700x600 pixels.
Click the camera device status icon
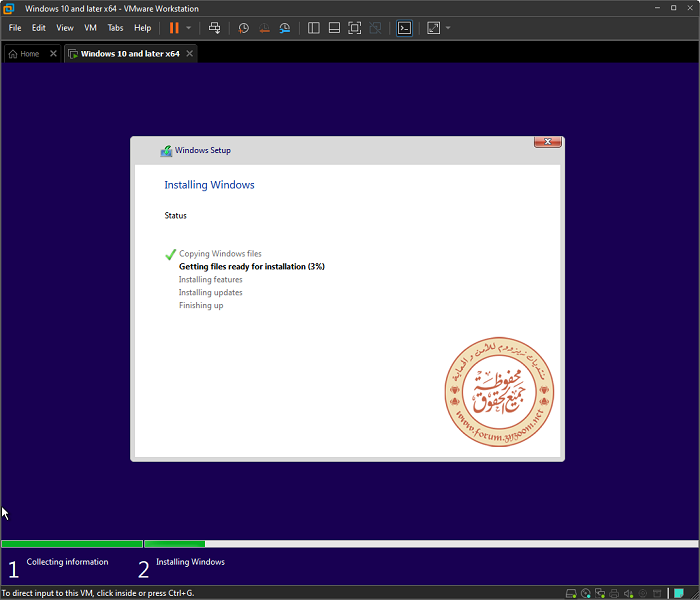pos(643,593)
